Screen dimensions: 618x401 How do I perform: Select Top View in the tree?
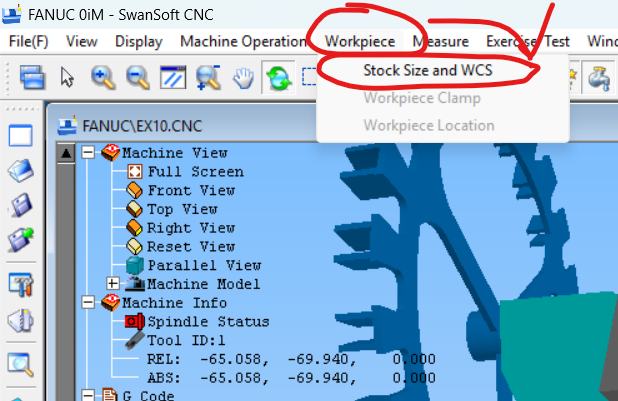[x=182, y=209]
